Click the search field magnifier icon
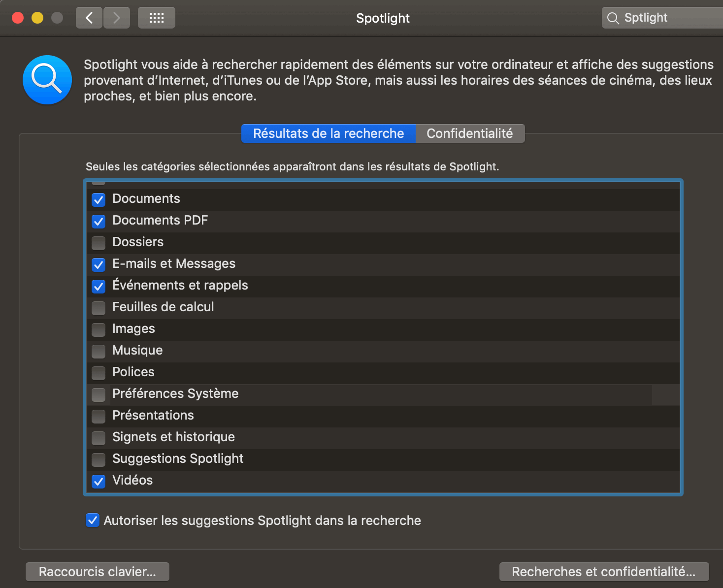Image resolution: width=723 pixels, height=588 pixels. [613, 18]
